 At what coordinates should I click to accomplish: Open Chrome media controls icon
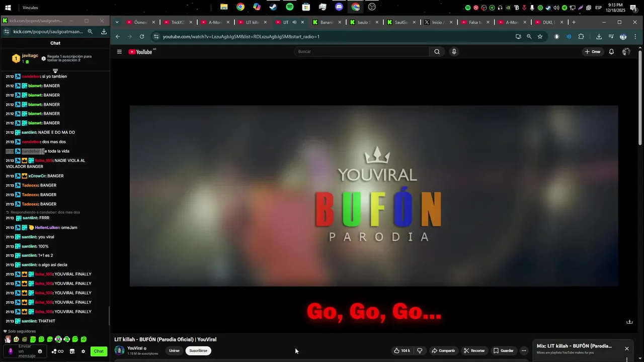pos(611,37)
